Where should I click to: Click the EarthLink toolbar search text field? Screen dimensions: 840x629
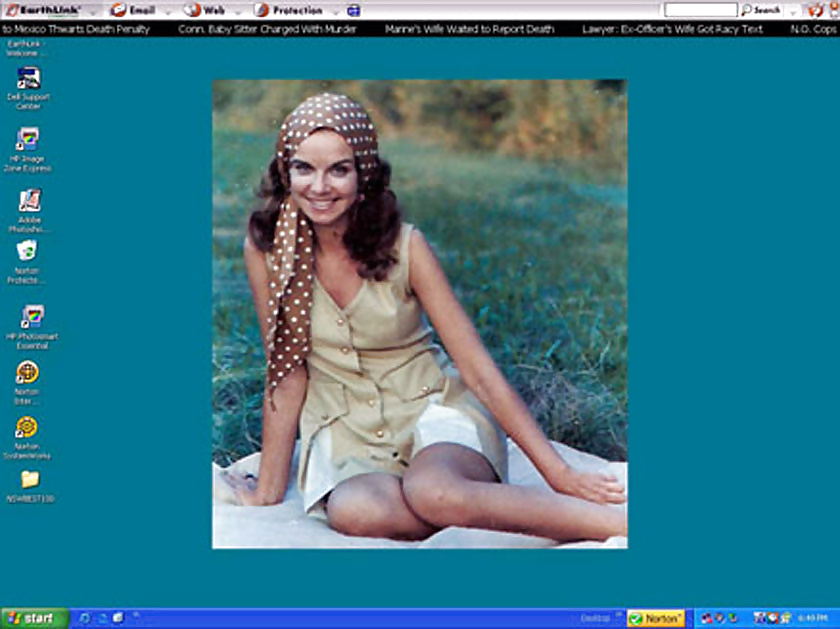pos(700,10)
